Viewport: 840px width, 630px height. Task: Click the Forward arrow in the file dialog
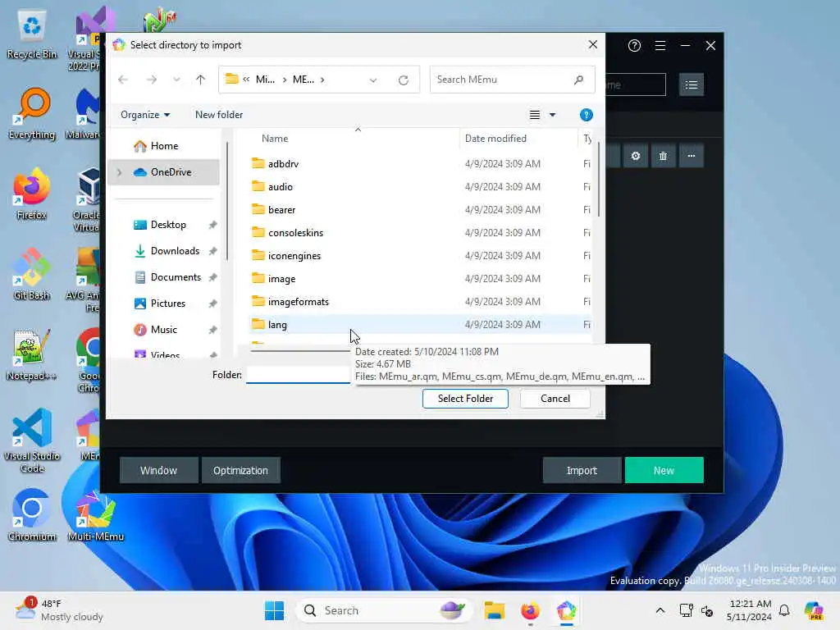click(x=152, y=80)
